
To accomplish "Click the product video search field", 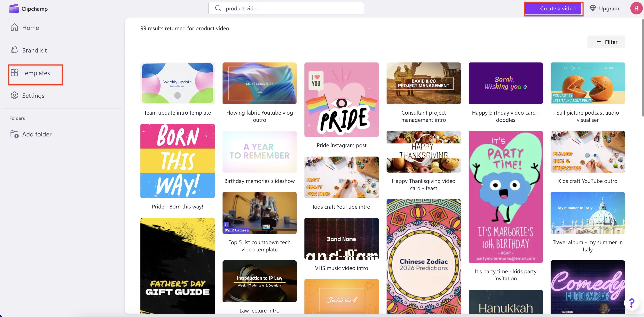I will [x=286, y=8].
